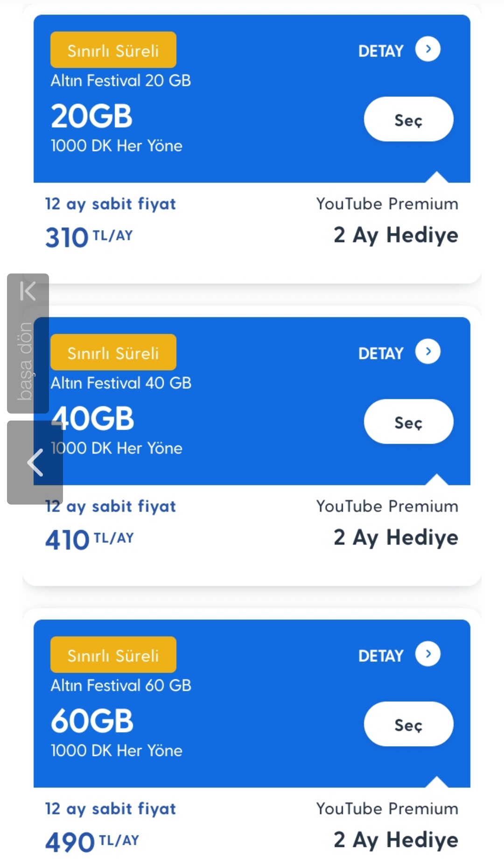Select the 20GB plan with Seç button
Viewport: 504px width, 863px height.
coord(408,119)
